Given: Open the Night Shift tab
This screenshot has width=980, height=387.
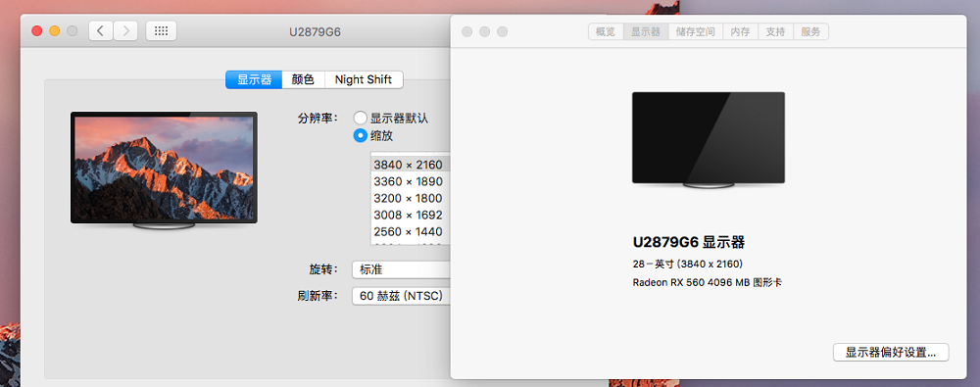Looking at the screenshot, I should pyautogui.click(x=364, y=79).
